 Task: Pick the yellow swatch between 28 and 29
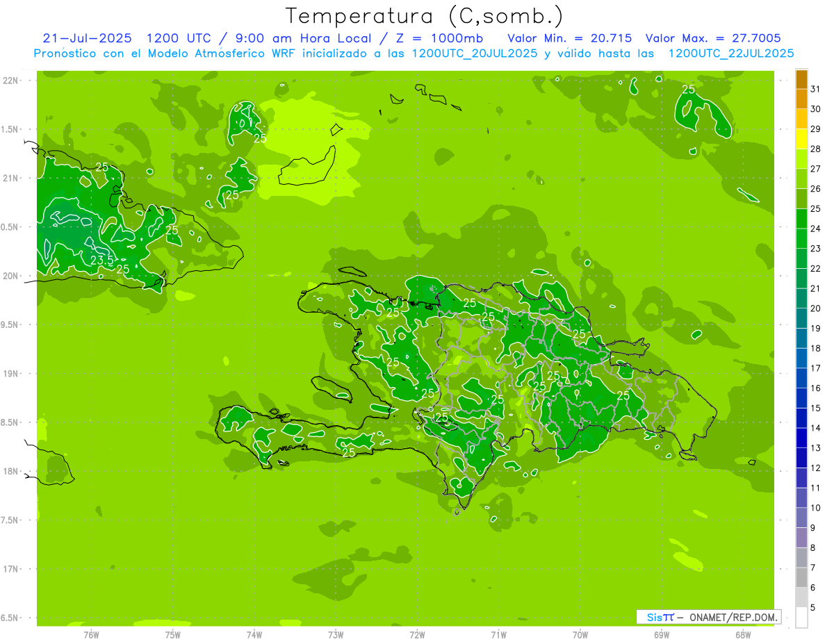click(801, 139)
